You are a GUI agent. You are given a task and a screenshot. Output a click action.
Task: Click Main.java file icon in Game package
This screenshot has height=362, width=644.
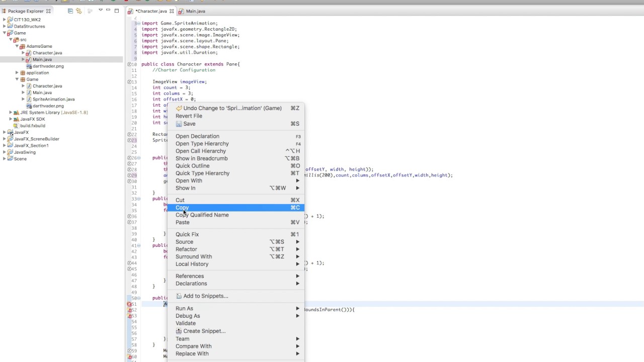[x=29, y=93]
